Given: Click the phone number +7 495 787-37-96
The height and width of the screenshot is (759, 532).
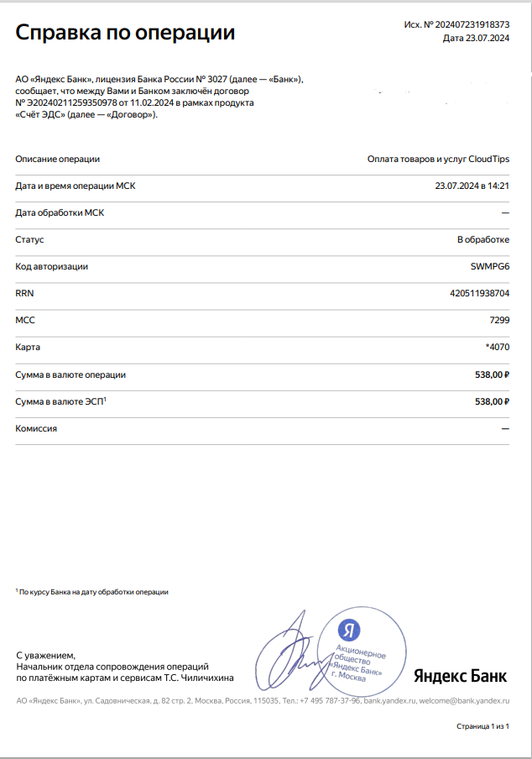Looking at the screenshot, I should tap(330, 700).
